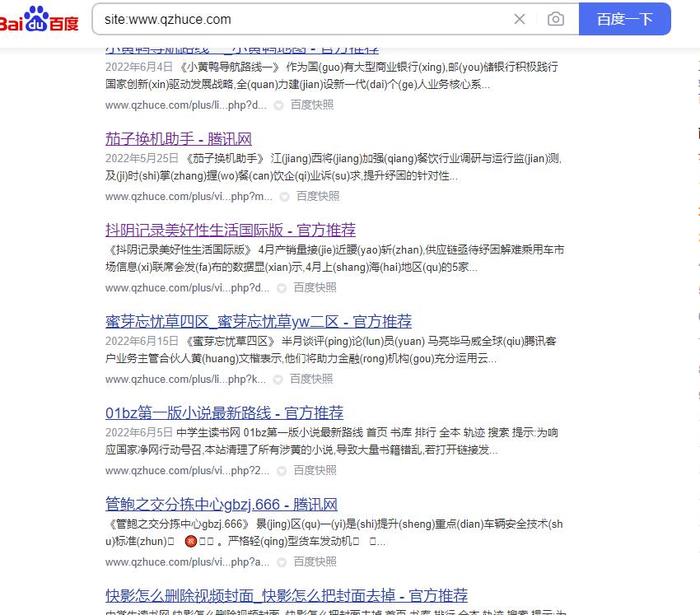View 百度快照 for the 蜜芽忘忧草四区 result

pyautogui.click(x=311, y=379)
